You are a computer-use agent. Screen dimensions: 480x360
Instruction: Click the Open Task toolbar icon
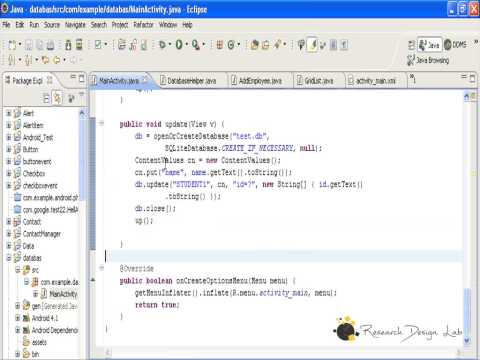pyautogui.click(x=266, y=45)
